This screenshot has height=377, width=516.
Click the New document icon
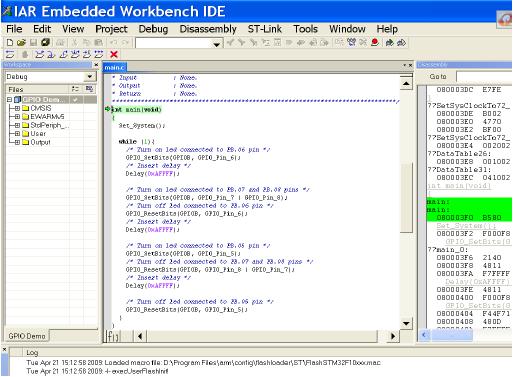10,42
